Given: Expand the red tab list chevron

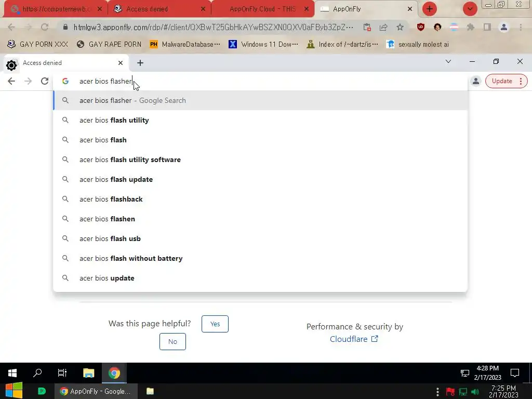Looking at the screenshot, I should click(x=470, y=9).
